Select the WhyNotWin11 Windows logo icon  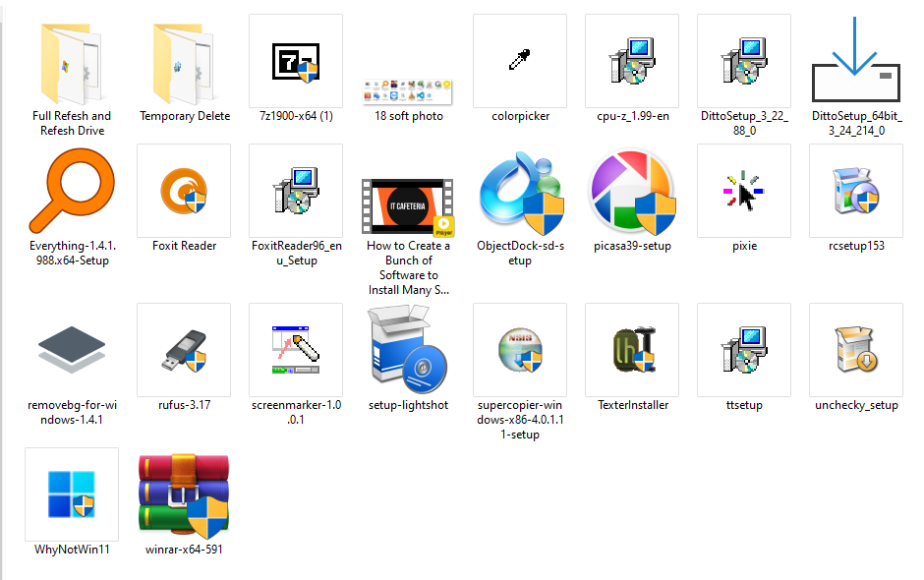[72, 493]
